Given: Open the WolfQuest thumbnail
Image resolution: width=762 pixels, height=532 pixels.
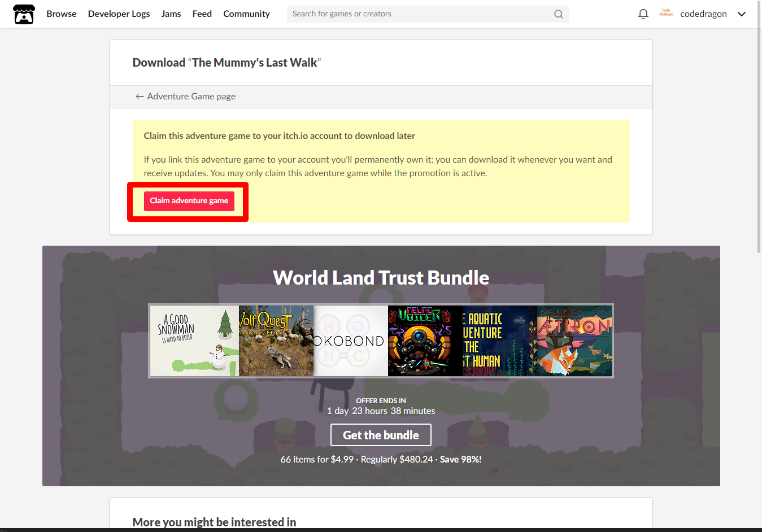Looking at the screenshot, I should tap(276, 341).
